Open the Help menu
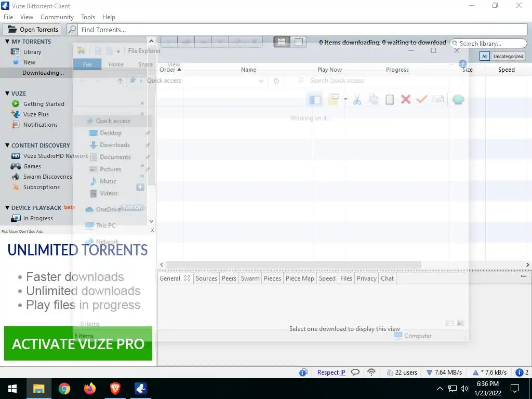Screen dimensions: 532x399 tap(109, 17)
